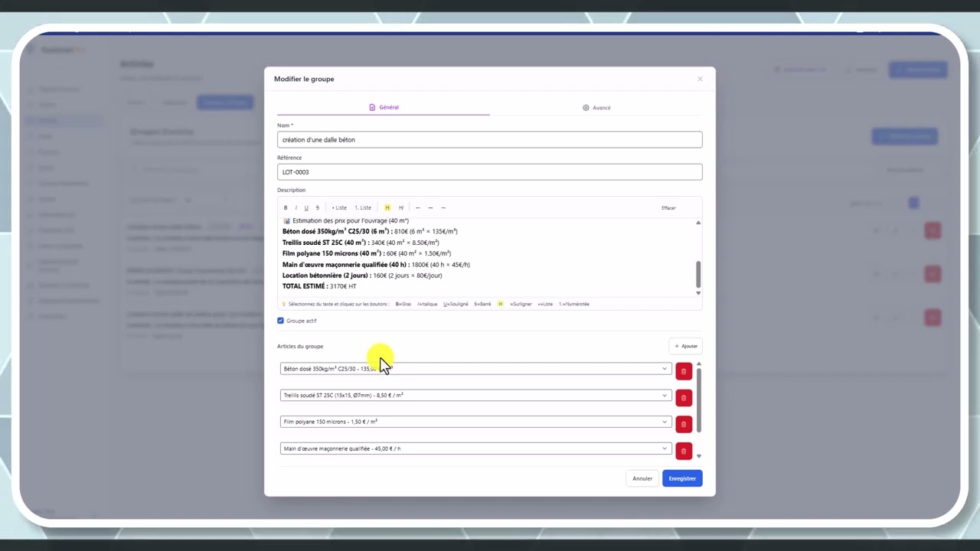The width and height of the screenshot is (980, 551).
Task: Insert a bulleted list with • Liste
Action: (x=339, y=207)
